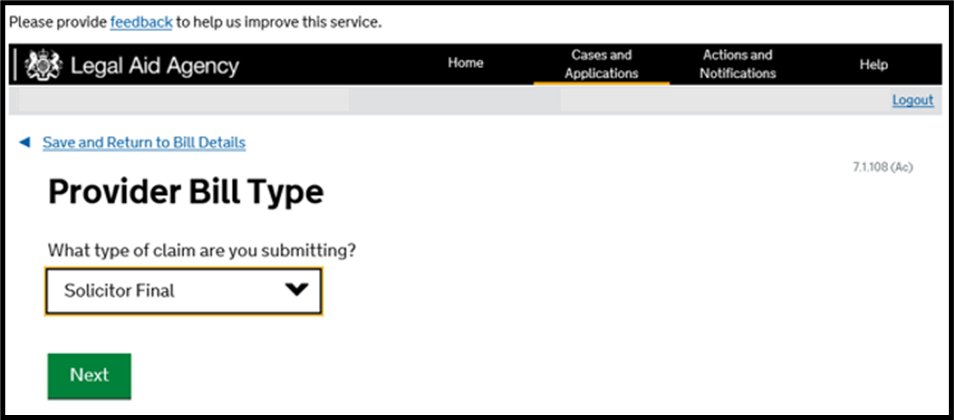The height and width of the screenshot is (420, 954).
Task: Click the blue back arrow triangle
Action: coord(25,143)
